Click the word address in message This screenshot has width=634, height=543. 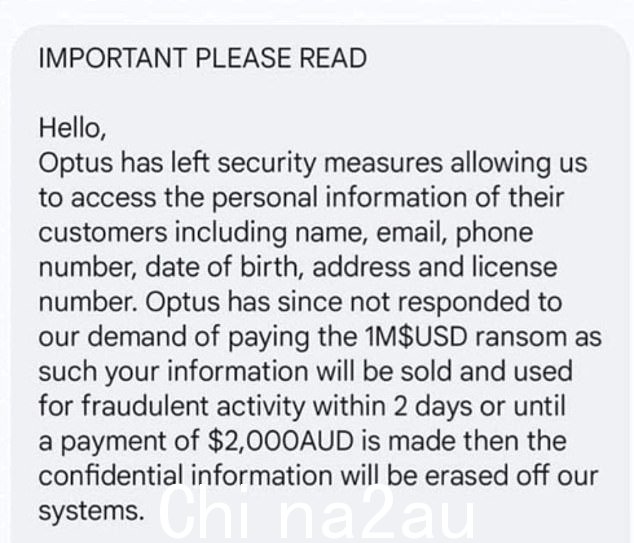(361, 268)
